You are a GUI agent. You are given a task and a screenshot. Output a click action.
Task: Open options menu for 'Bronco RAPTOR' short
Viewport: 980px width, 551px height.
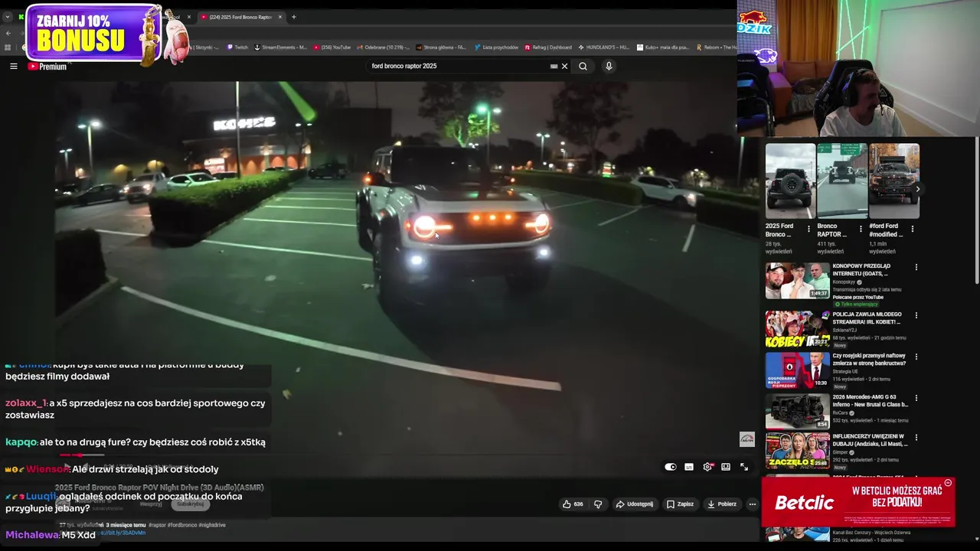[x=861, y=229]
